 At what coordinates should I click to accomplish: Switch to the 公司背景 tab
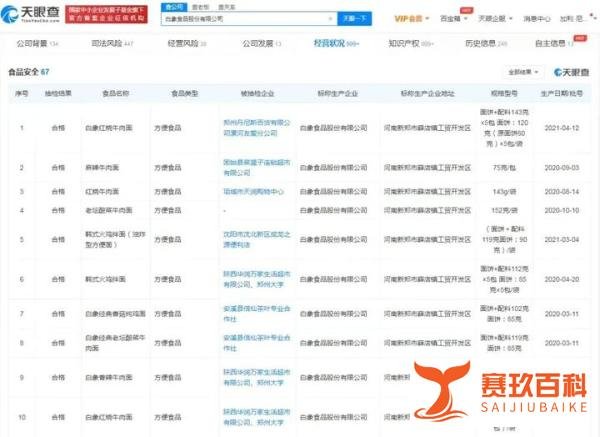[x=37, y=43]
